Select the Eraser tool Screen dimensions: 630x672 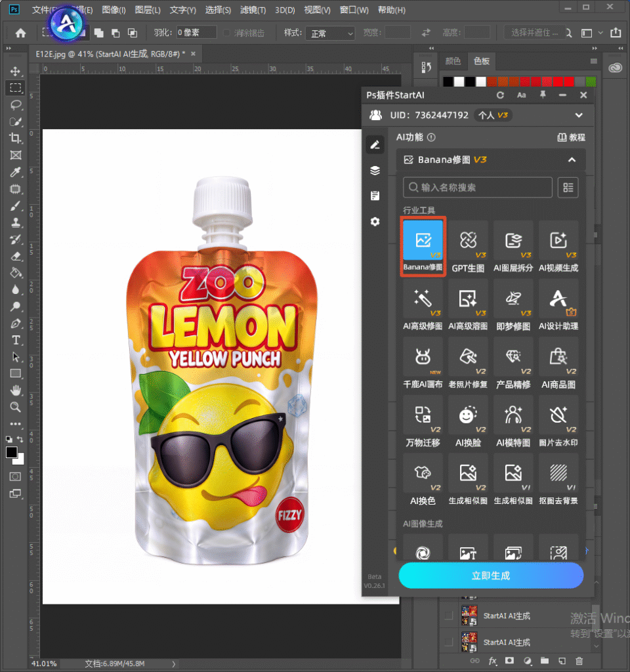pos(16,257)
